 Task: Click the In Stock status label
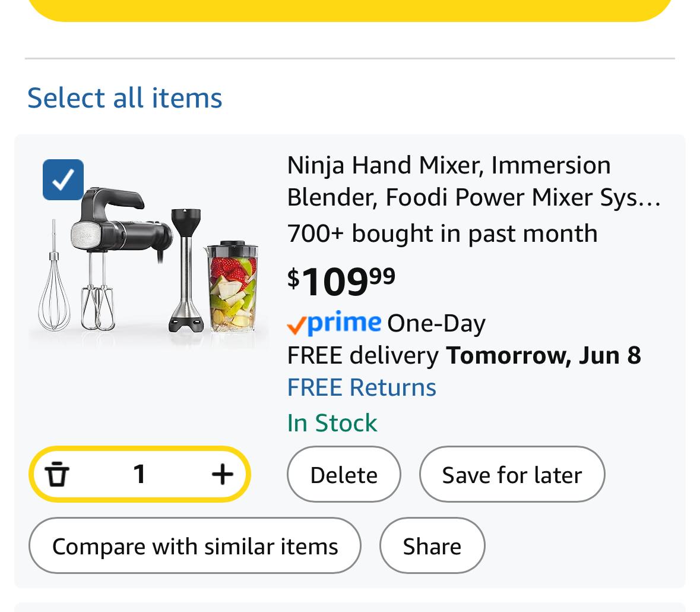click(332, 423)
